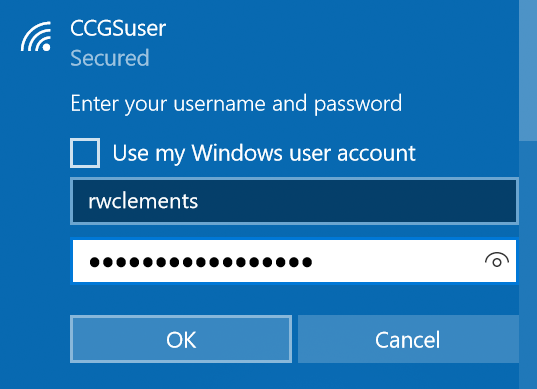Click the empty area of the username box
The width and height of the screenshot is (537, 389).
[x=356, y=201]
